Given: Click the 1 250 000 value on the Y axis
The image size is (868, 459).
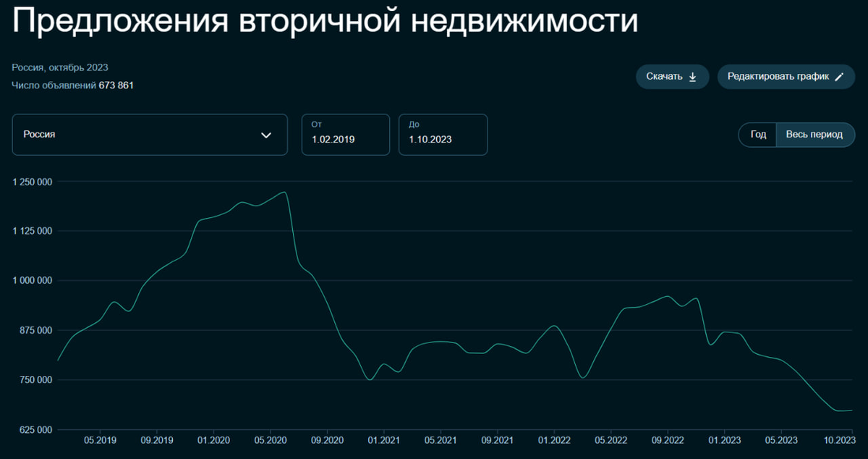Looking at the screenshot, I should tap(33, 182).
